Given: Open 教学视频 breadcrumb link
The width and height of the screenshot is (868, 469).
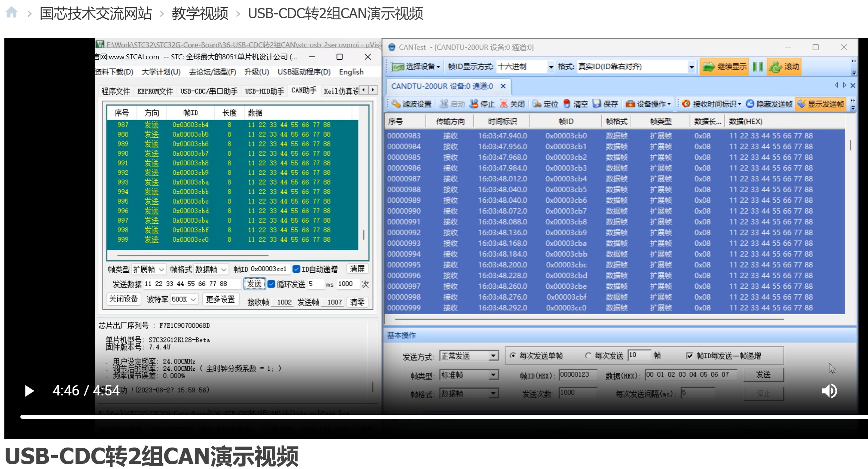Looking at the screenshot, I should coord(200,13).
